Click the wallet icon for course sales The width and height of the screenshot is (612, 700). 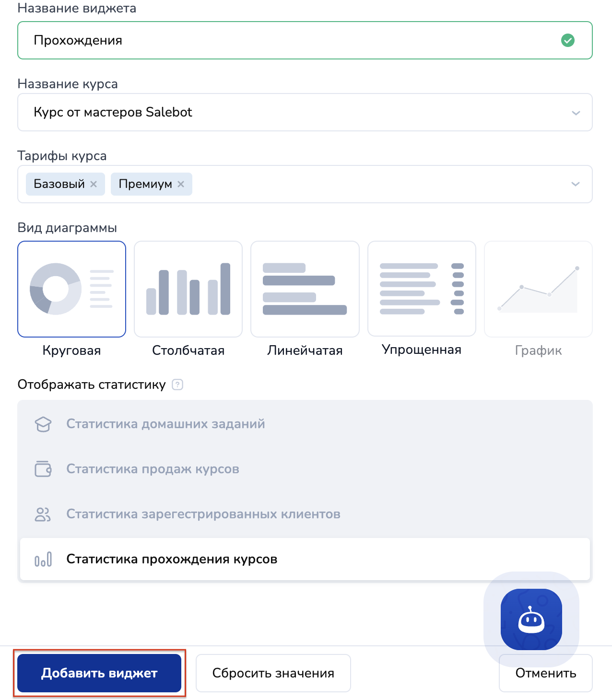[x=43, y=469]
